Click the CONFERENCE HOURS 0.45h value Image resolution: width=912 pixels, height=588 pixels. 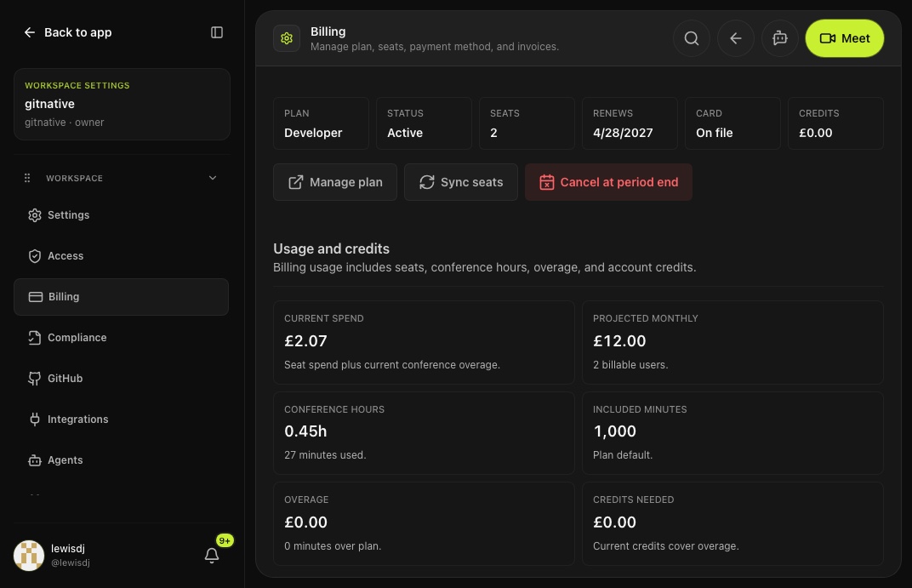pyautogui.click(x=305, y=431)
